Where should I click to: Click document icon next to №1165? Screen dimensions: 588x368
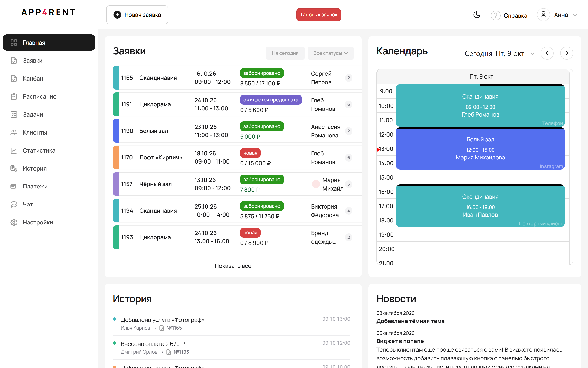161,328
